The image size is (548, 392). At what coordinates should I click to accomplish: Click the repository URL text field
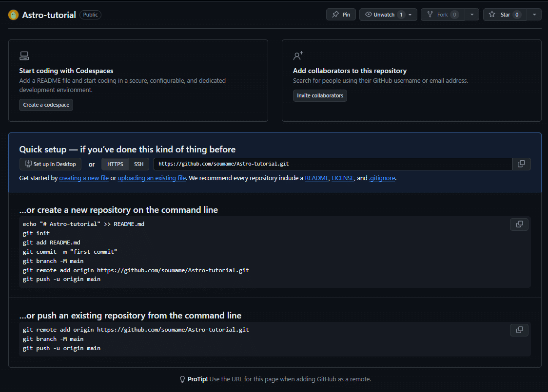(332, 164)
